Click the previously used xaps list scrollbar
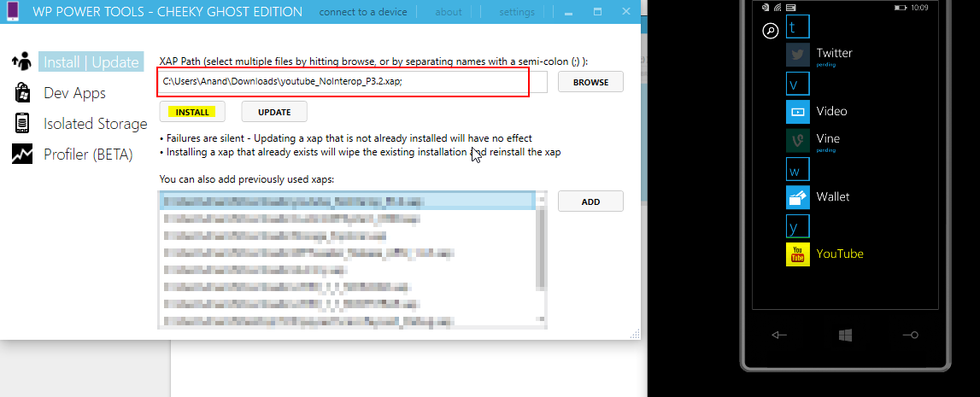This screenshot has width=980, height=397. (x=540, y=248)
